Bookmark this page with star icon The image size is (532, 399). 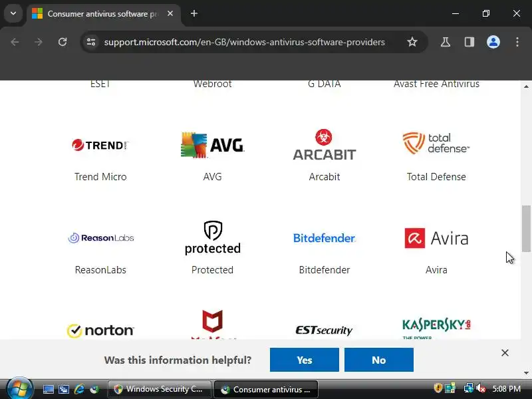412,42
